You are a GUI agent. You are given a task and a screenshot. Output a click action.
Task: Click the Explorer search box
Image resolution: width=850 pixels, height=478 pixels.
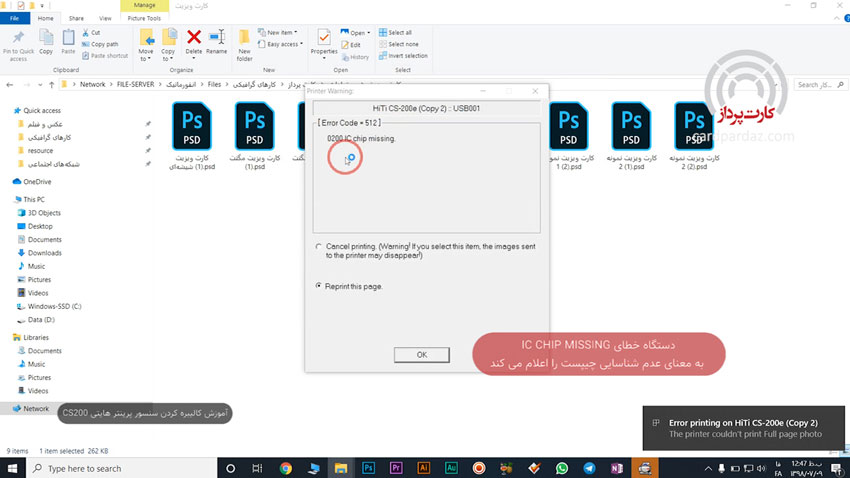pyautogui.click(x=821, y=85)
